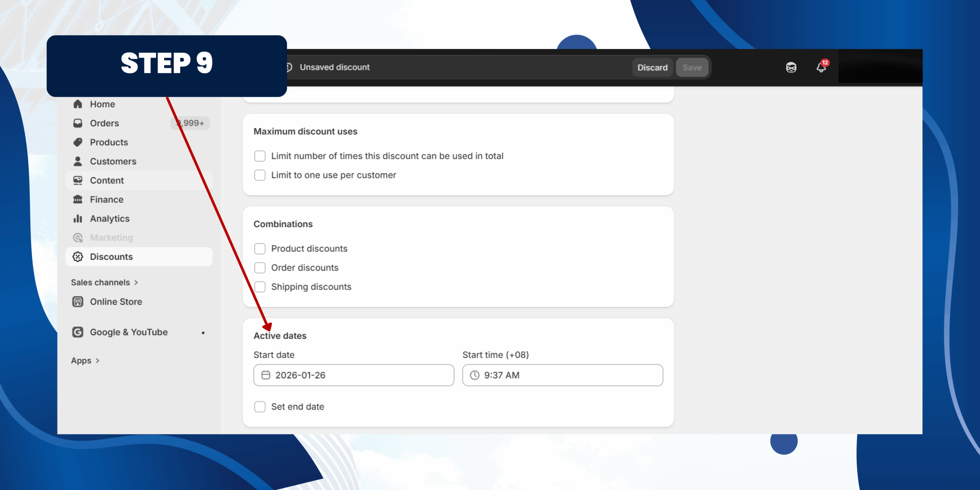Image resolution: width=980 pixels, height=490 pixels.
Task: Open the Discounts menu item
Action: point(111,257)
